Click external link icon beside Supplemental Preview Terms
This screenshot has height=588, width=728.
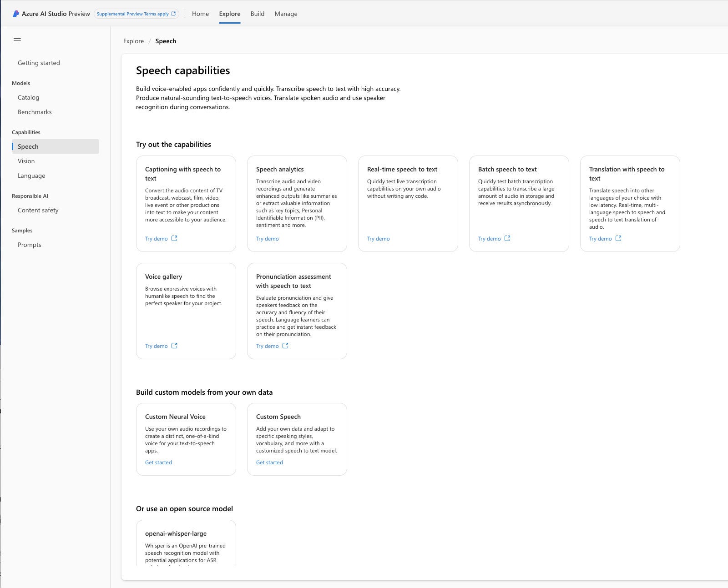173,14
